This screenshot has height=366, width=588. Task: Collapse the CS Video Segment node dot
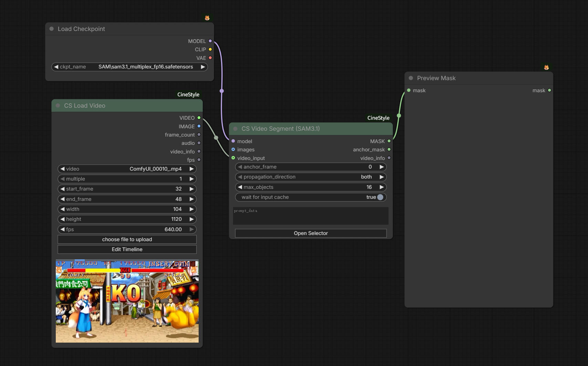[235, 129]
